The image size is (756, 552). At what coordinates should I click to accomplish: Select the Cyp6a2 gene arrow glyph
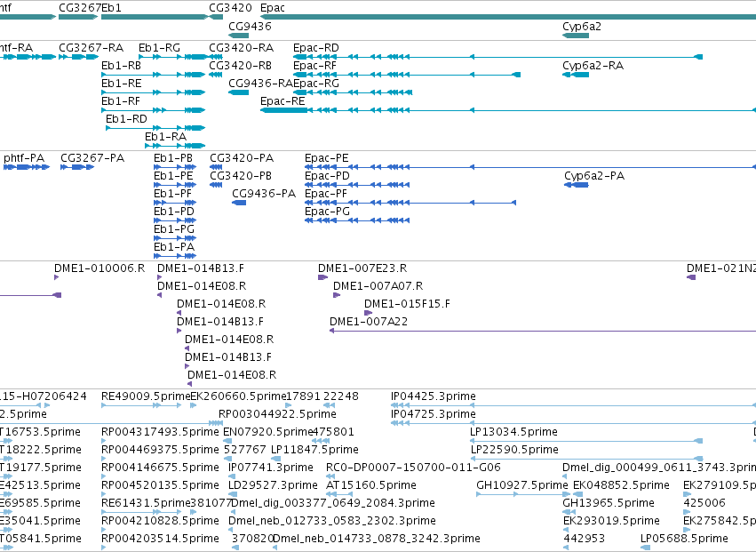pyautogui.click(x=576, y=36)
